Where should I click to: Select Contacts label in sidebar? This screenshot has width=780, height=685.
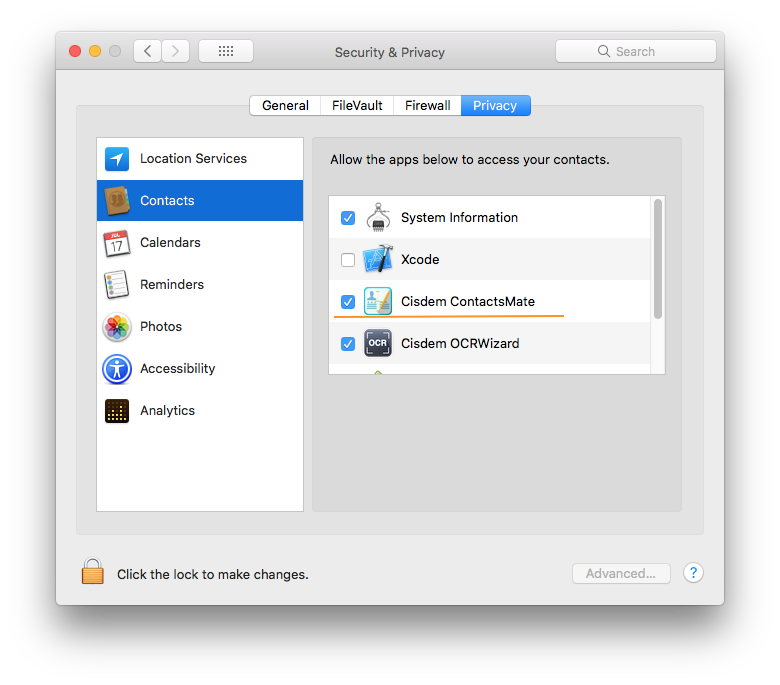pyautogui.click(x=167, y=200)
